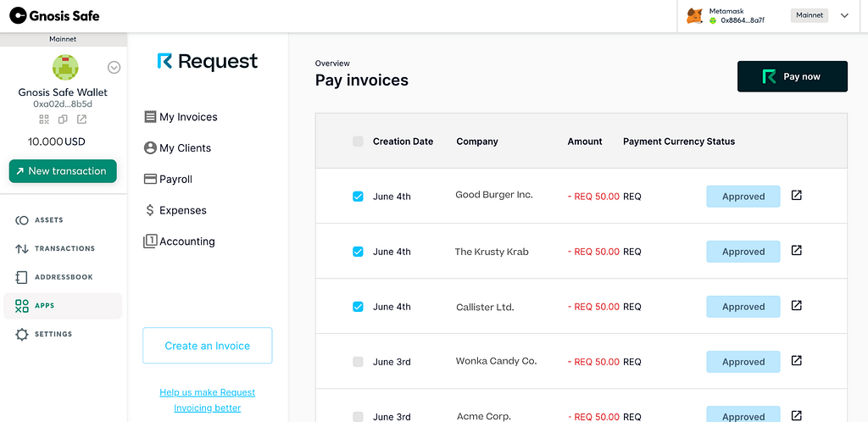Click the wallet address 0xa02d...8b5d text
Screen dimensions: 868x422
point(63,104)
